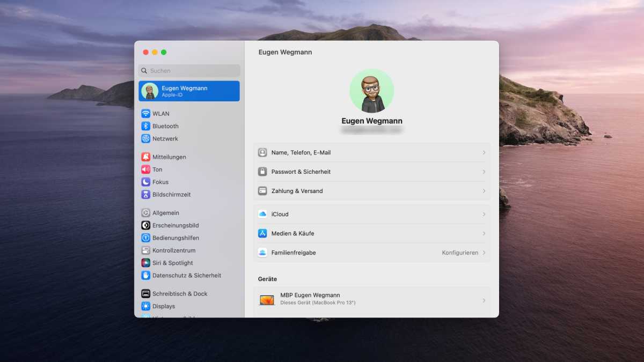Screen dimensions: 644x362
Task: Click the Bedienungshilfen accessibility icon
Action: (x=145, y=238)
